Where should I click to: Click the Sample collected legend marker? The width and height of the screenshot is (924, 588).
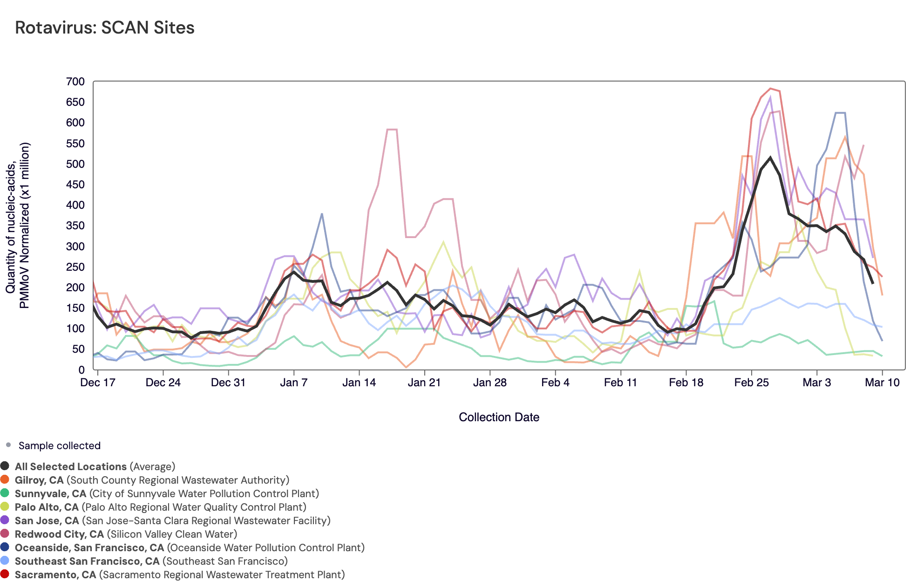point(8,445)
